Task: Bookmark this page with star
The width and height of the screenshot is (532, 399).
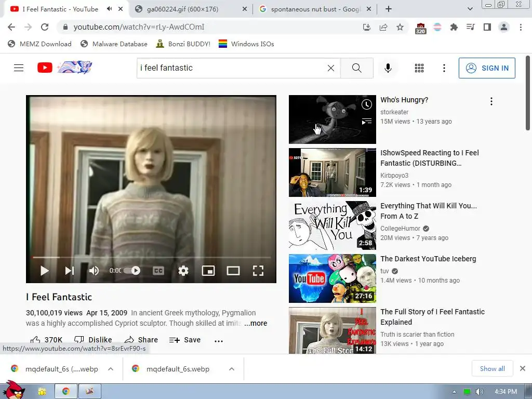Action: pyautogui.click(x=400, y=27)
